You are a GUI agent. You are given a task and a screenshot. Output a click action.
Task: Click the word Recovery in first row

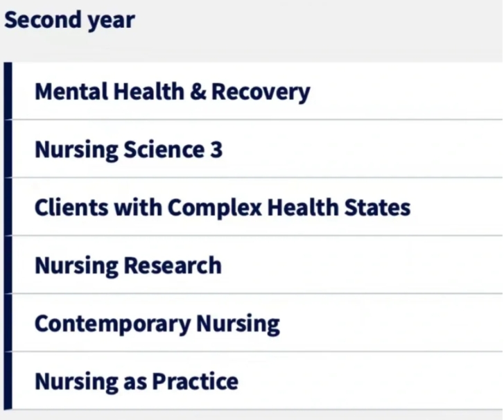click(261, 92)
